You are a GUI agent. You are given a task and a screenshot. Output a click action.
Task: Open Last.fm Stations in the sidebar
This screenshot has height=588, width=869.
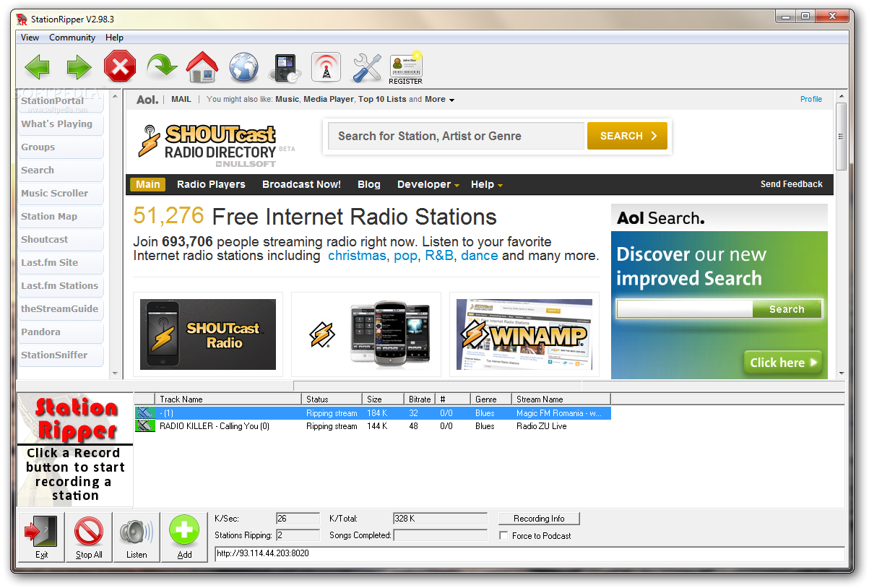coord(60,286)
